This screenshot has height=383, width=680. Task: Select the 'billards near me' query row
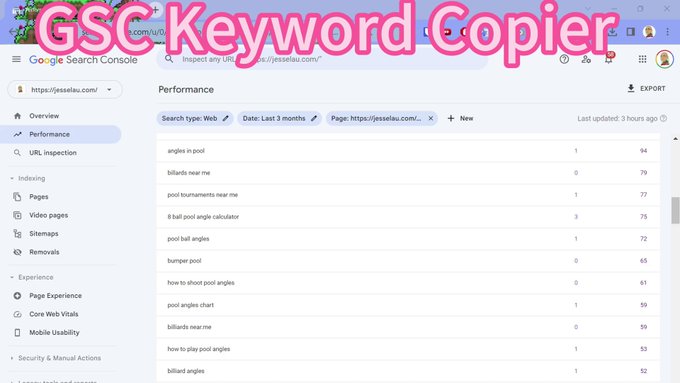(408, 173)
